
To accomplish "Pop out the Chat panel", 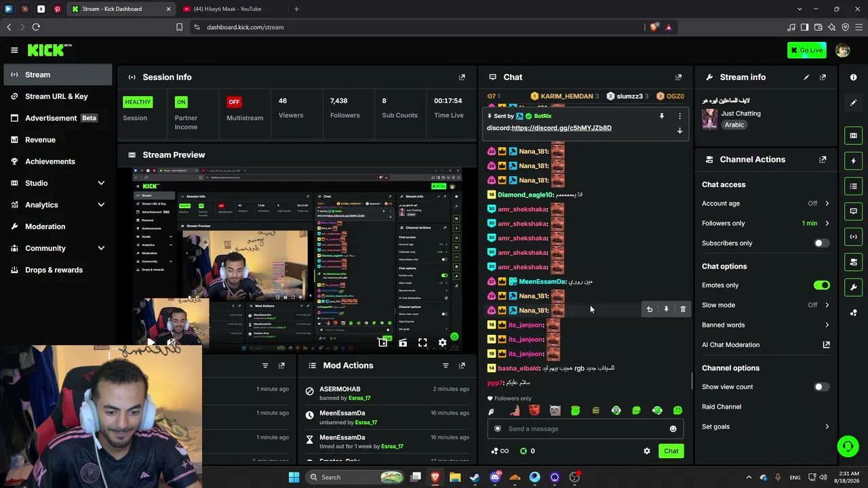I will 678,77.
